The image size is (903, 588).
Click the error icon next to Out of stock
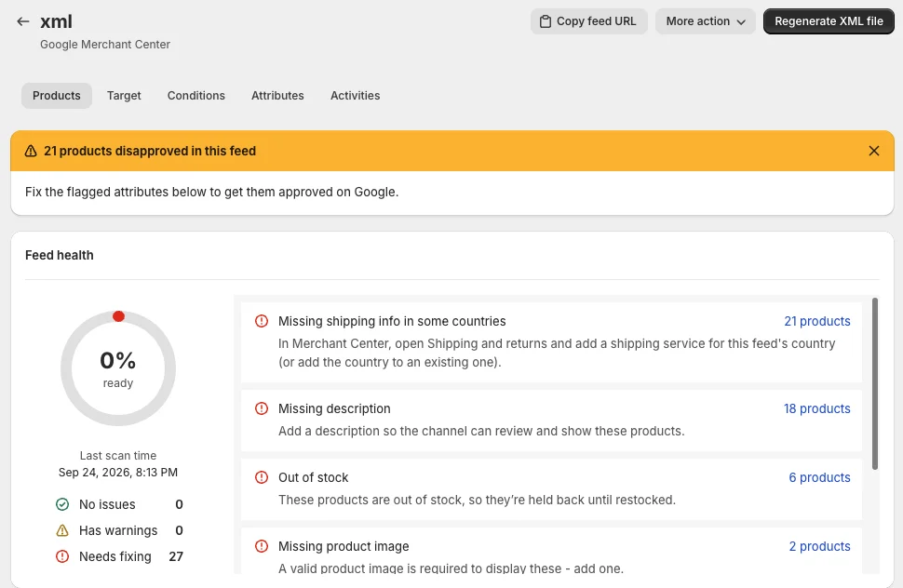click(x=262, y=477)
